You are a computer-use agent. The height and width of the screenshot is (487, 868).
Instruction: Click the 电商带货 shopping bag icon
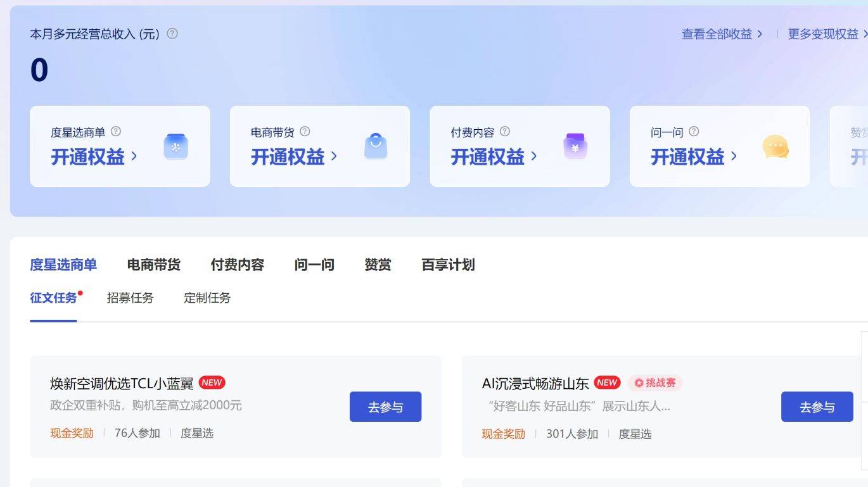pyautogui.click(x=376, y=146)
